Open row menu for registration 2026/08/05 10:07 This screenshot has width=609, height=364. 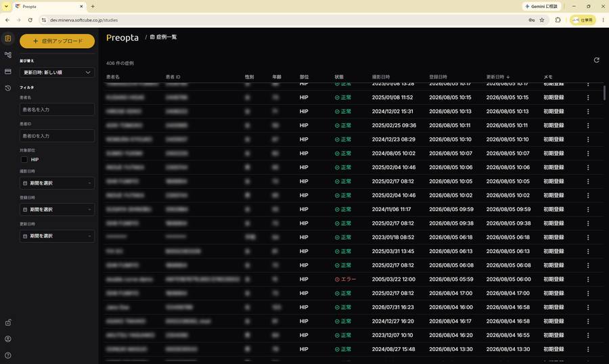click(588, 154)
